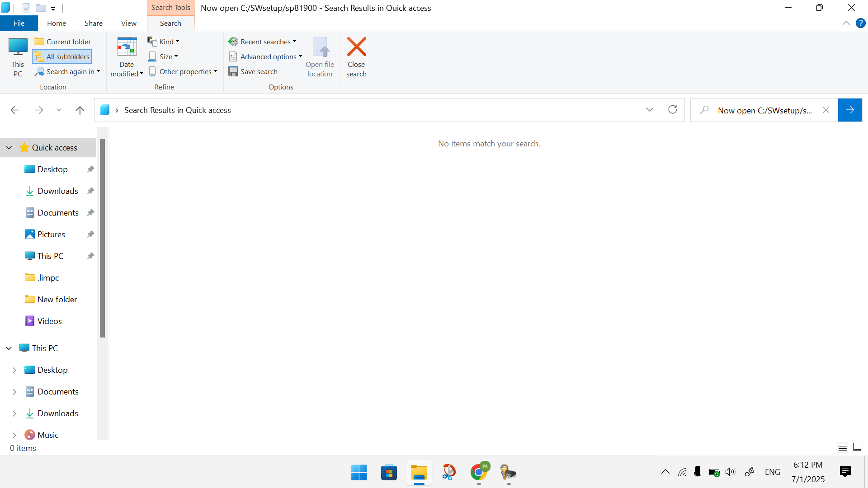868x488 pixels.
Task: Open the Help question mark icon
Action: point(861,23)
